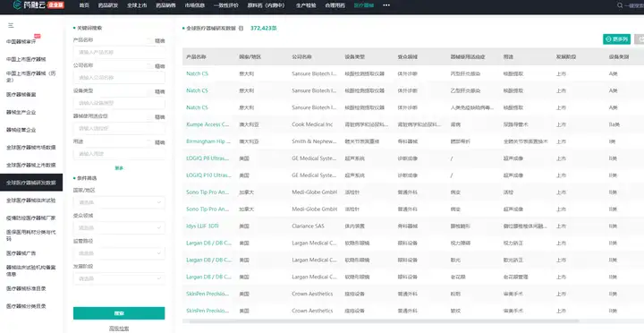This screenshot has width=644, height=333.
Task: Open 全球医疗器械上市数据 in sidebar
Action: [31, 165]
